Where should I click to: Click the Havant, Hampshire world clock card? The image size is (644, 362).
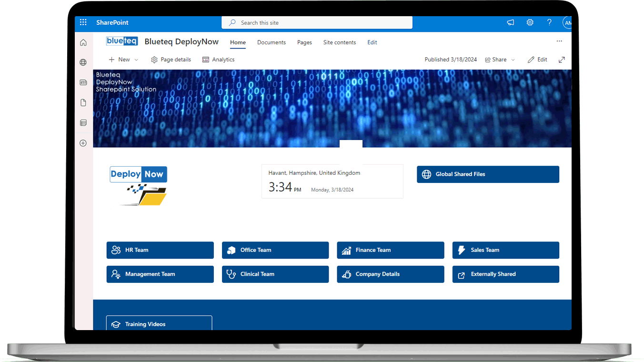pyautogui.click(x=332, y=181)
